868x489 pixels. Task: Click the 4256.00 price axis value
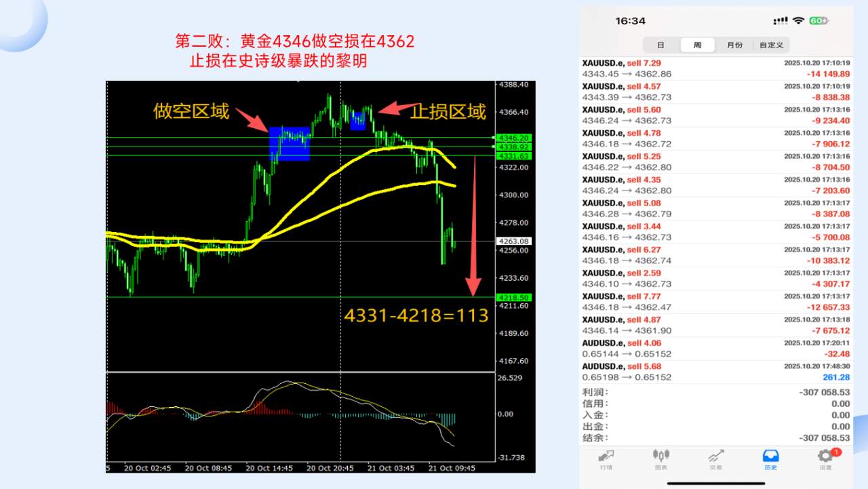pos(513,250)
